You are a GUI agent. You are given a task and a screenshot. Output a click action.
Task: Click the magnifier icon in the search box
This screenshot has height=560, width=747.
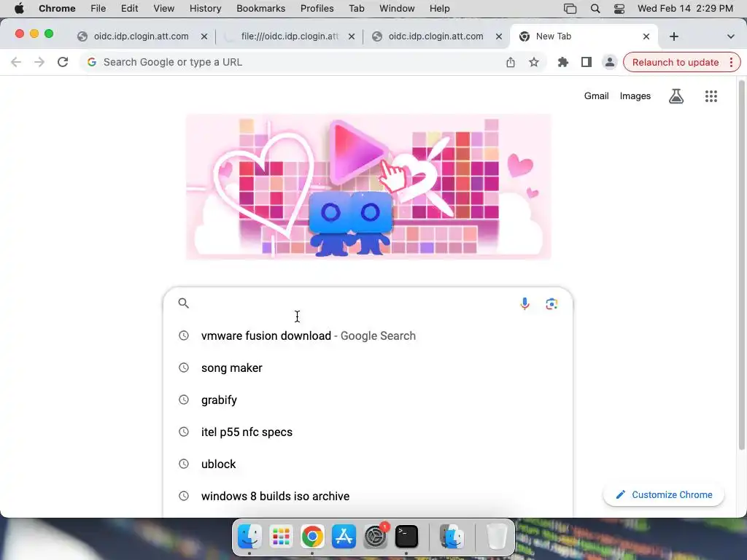point(183,303)
